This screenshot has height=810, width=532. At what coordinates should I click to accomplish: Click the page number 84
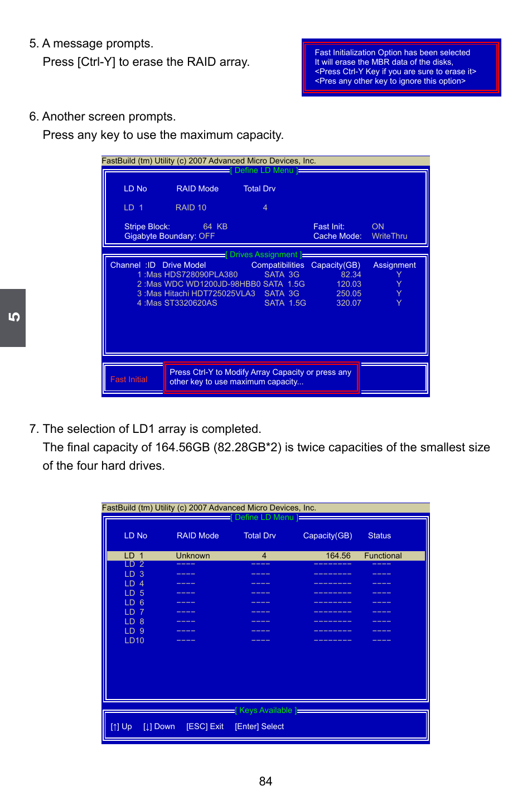pos(265,782)
